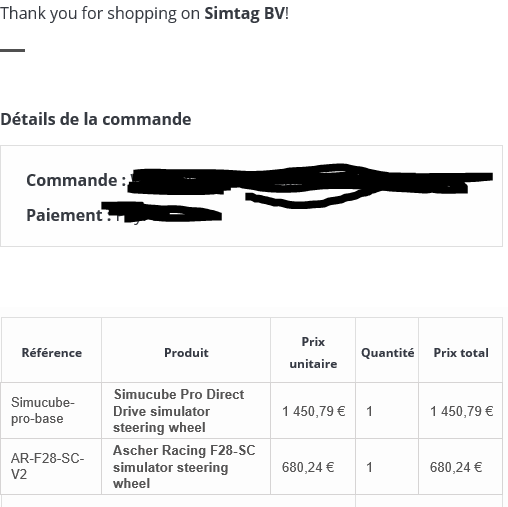Click the 1 450,79 € unit price
The height and width of the screenshot is (507, 508).
click(313, 411)
